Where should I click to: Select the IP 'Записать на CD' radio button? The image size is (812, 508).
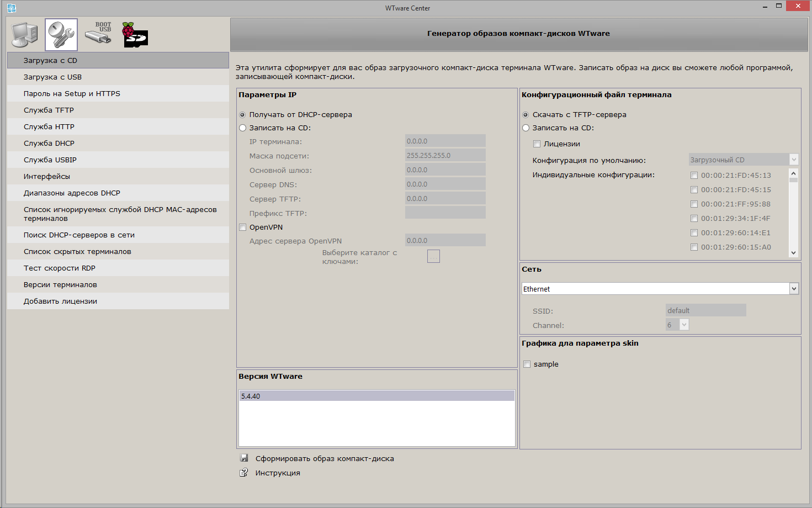click(x=243, y=128)
